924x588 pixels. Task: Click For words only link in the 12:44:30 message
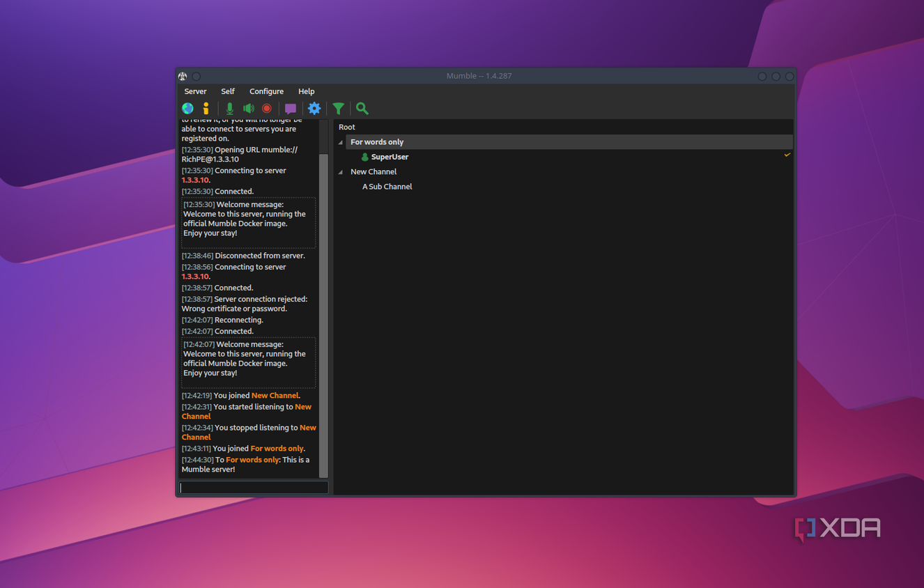252,460
